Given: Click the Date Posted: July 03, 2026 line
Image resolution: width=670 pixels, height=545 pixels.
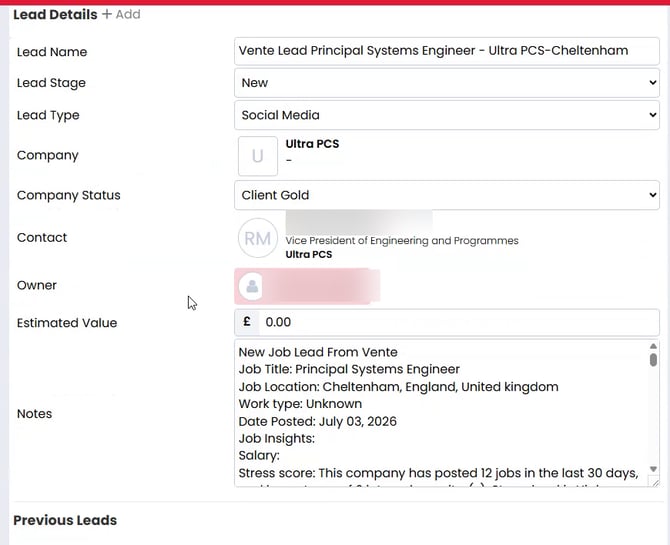Looking at the screenshot, I should click(317, 421).
